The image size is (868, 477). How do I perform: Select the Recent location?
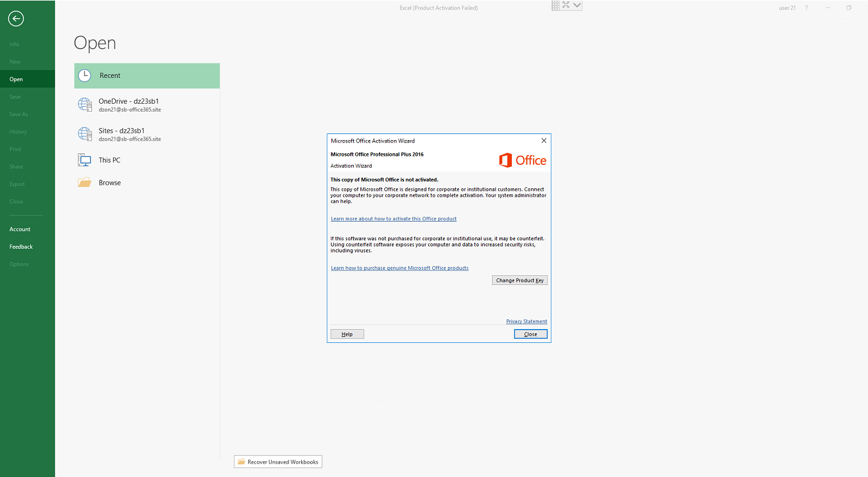click(x=147, y=75)
